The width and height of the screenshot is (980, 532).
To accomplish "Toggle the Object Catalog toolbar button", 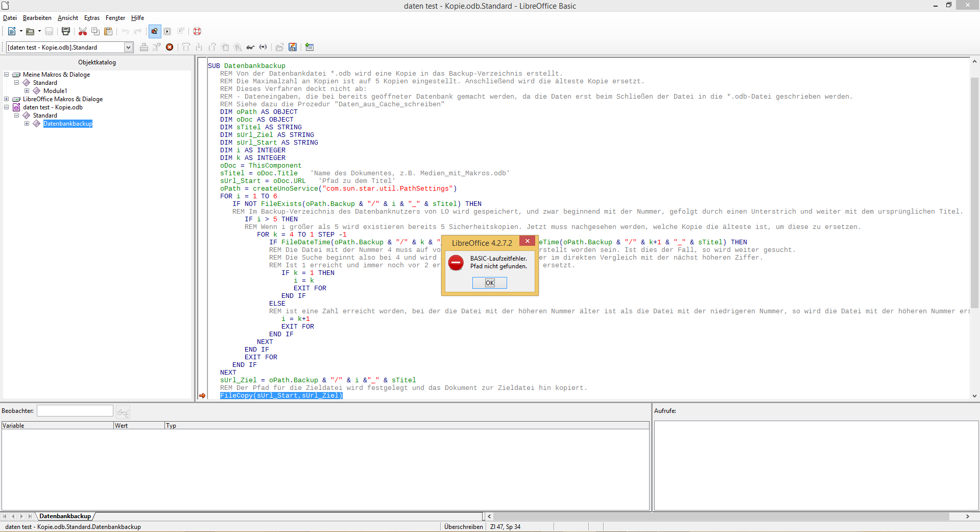I will (x=155, y=31).
